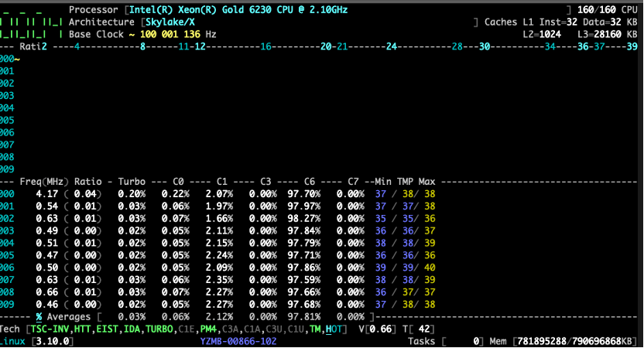Click the PM4 tech flag

[208, 329]
